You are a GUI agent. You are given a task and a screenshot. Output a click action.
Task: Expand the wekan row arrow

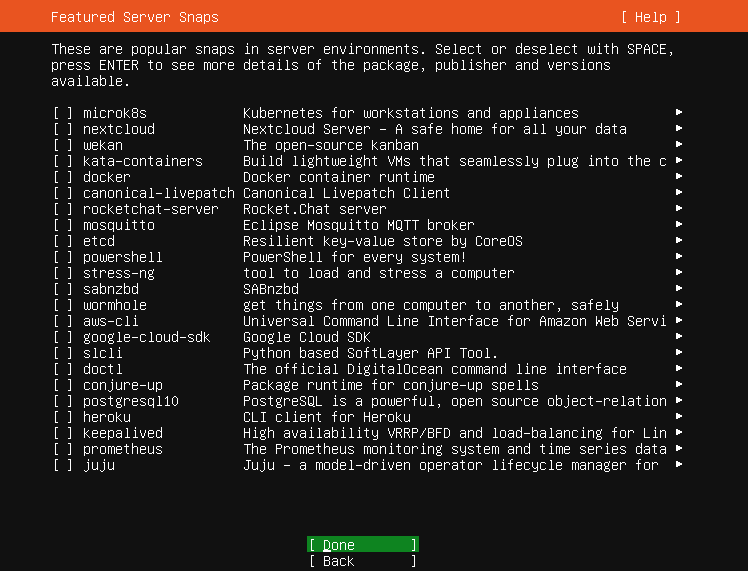(x=679, y=144)
